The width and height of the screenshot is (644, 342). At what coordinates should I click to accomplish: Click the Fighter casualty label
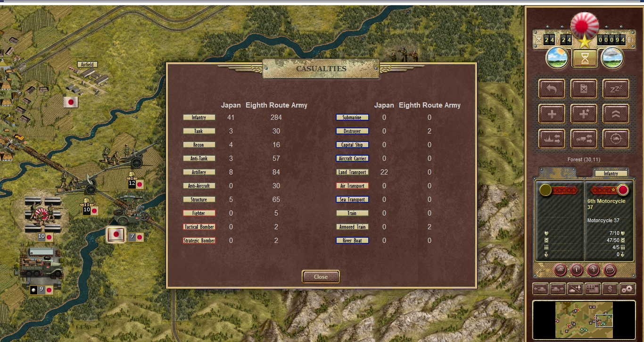coord(199,213)
